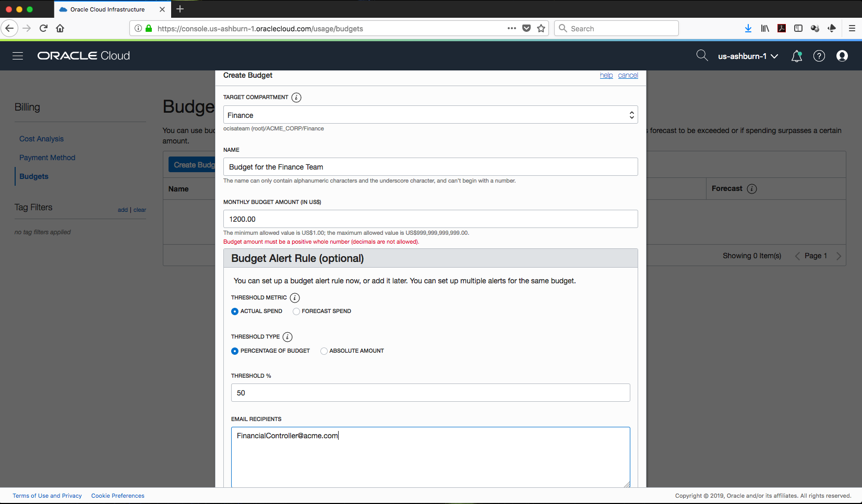Screen dimensions: 862x504
Task: Click the 'no tag filters applied' text
Action: 43,232
